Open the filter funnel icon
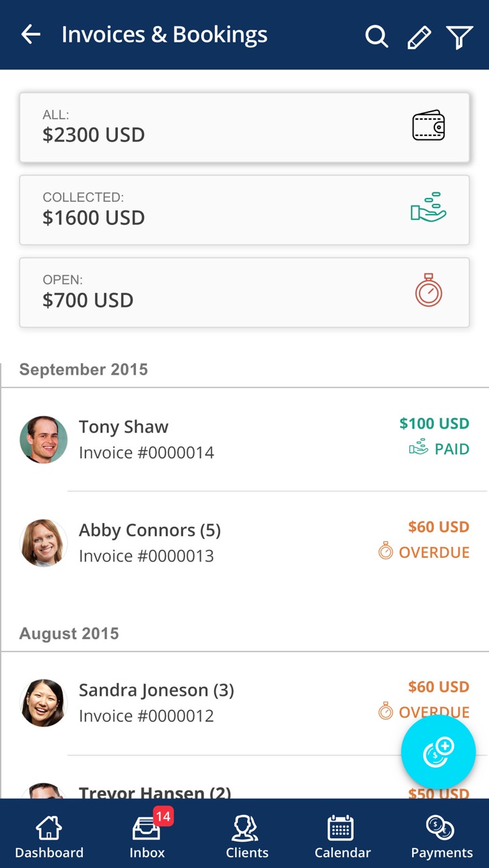Screen dimensions: 489x868 [459, 37]
